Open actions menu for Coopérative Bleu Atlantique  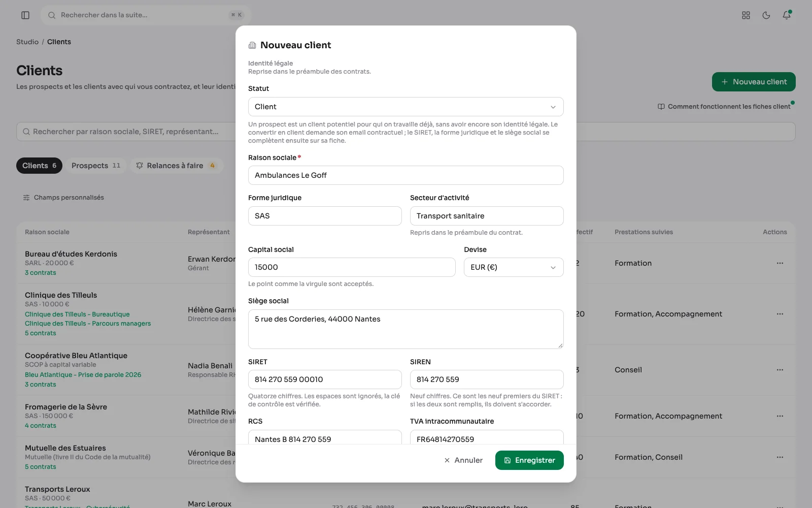coord(780,370)
